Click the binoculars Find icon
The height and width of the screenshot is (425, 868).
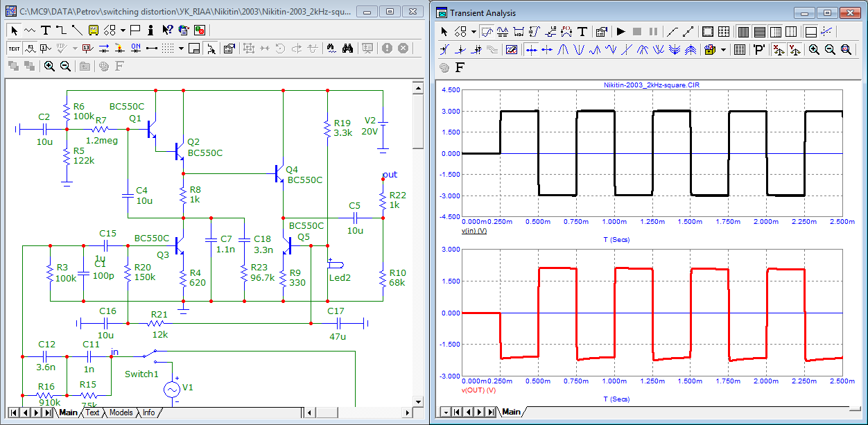(x=349, y=48)
